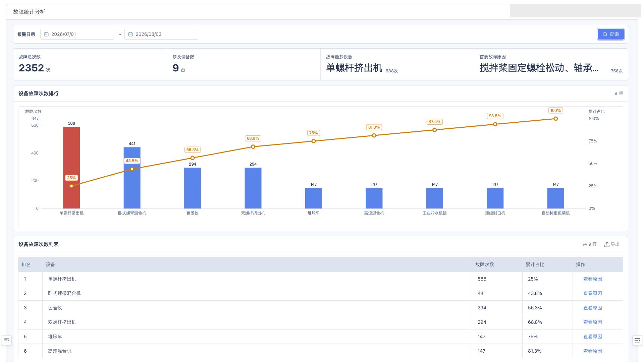Click the 故障总次数 2352 summary card
644x362 pixels.
coord(90,64)
